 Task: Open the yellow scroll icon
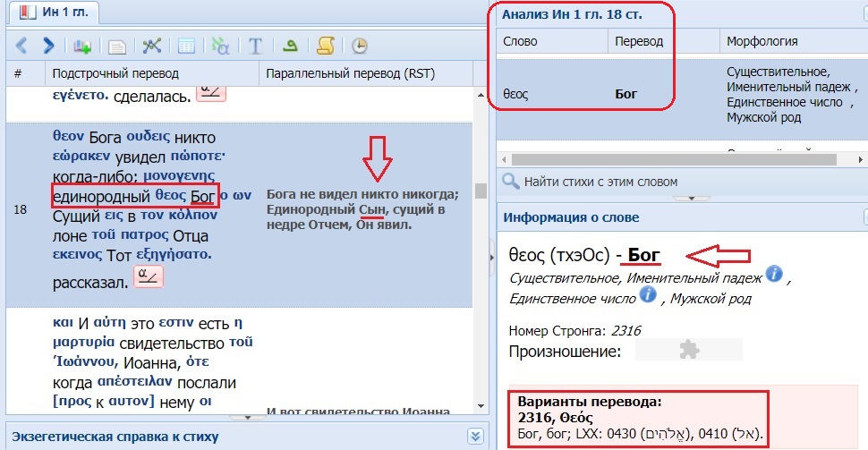(x=326, y=45)
